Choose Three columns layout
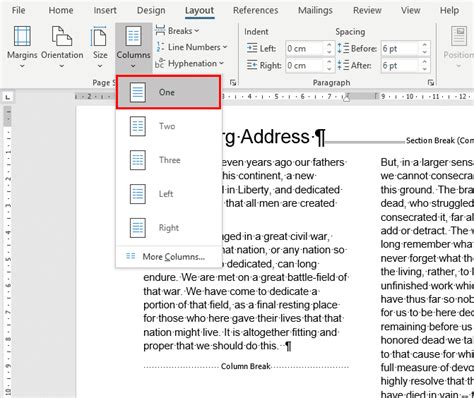 168,160
